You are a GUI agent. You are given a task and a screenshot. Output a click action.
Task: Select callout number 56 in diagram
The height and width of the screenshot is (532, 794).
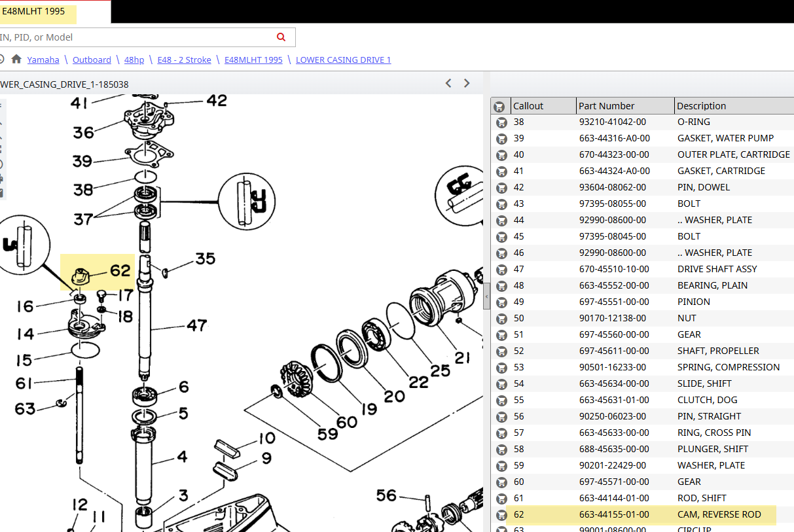[386, 495]
